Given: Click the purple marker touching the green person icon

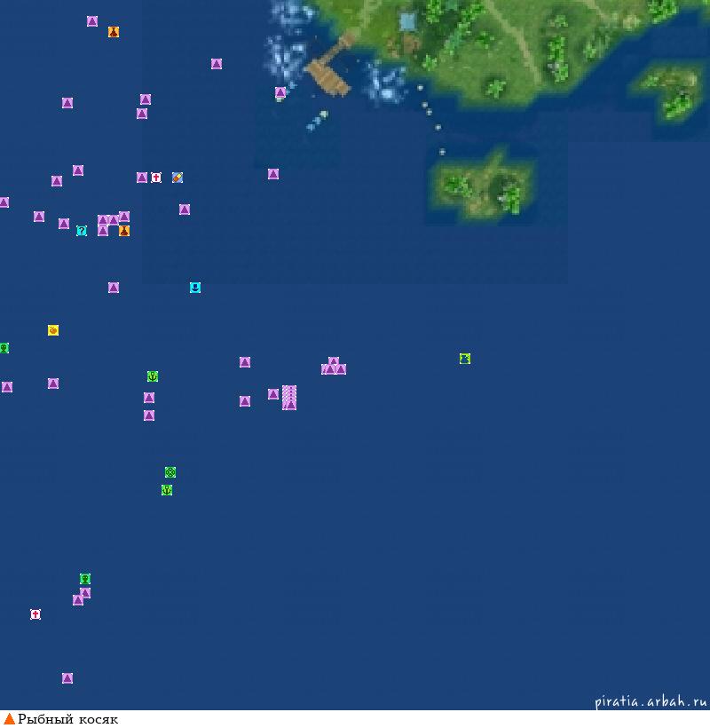Looking at the screenshot, I should coord(85,593).
